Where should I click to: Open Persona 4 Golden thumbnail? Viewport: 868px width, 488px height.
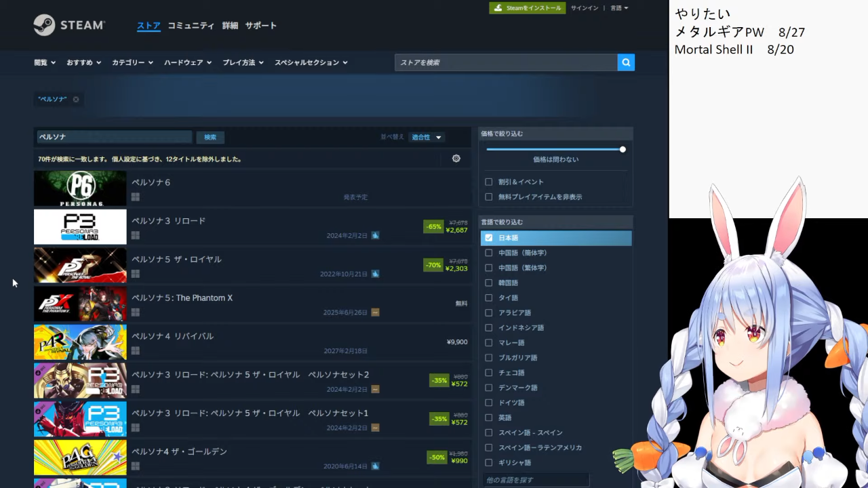point(80,457)
